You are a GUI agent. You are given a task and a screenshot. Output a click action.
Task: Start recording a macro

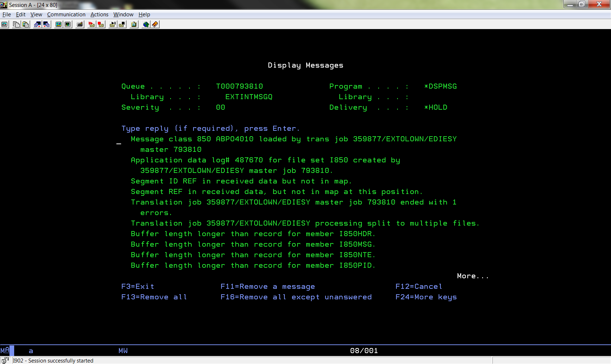point(92,24)
